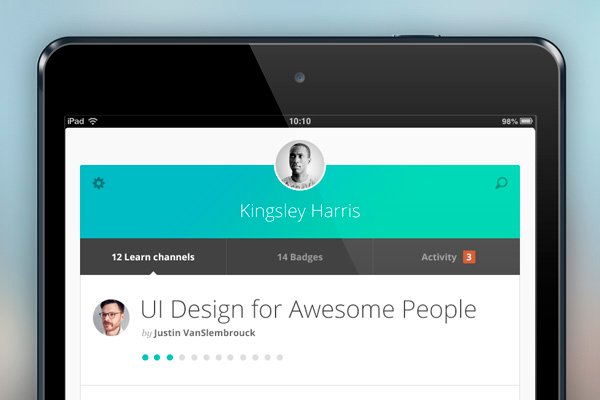Open Kingsley Harris profile photo

(300, 165)
